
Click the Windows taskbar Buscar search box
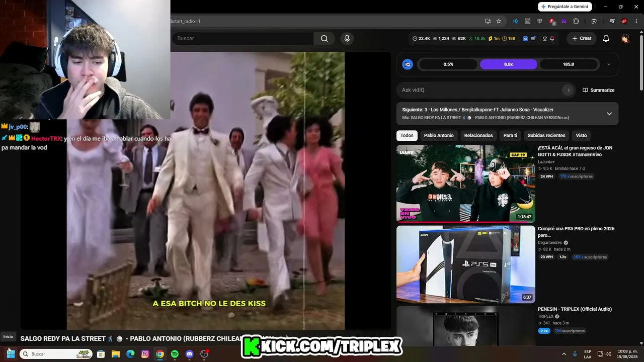pyautogui.click(x=56, y=354)
